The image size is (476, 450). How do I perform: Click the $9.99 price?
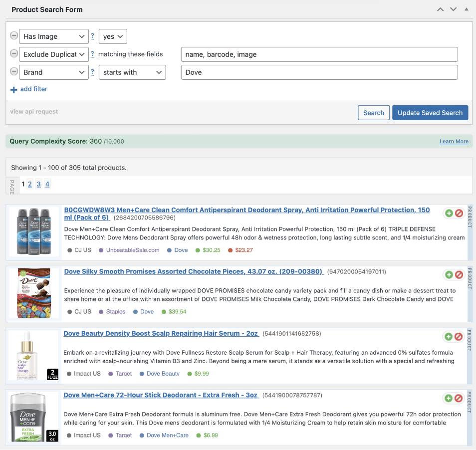click(x=202, y=374)
